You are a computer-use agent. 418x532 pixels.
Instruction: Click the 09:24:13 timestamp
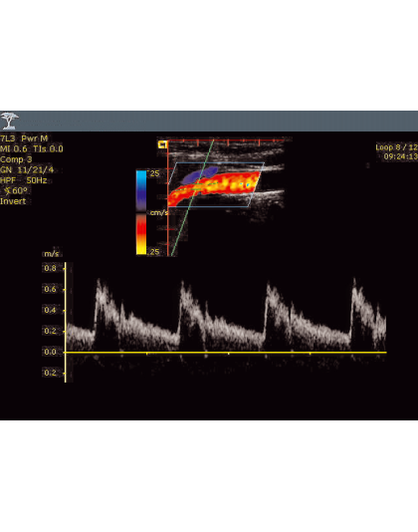coord(401,156)
